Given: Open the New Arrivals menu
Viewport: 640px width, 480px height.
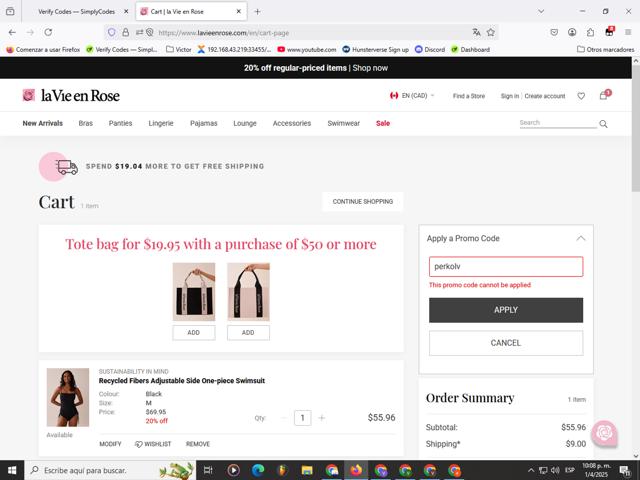Looking at the screenshot, I should pyautogui.click(x=42, y=123).
